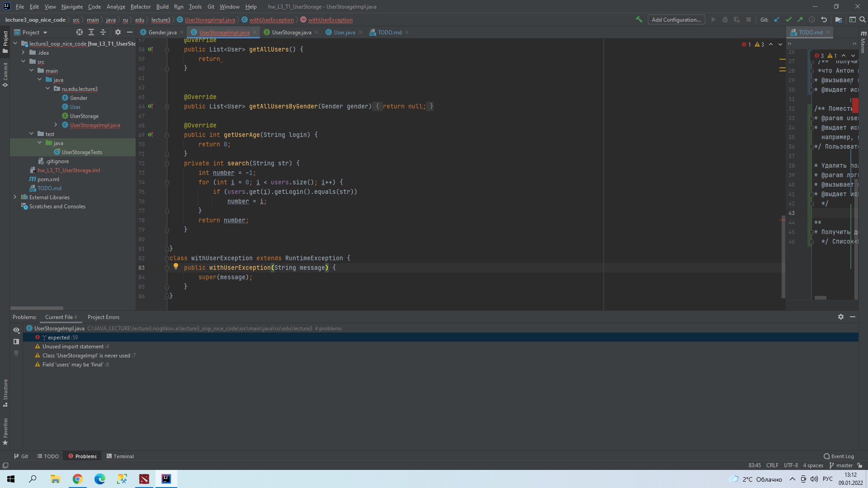Click the Git commit checkmark icon

point(788,19)
